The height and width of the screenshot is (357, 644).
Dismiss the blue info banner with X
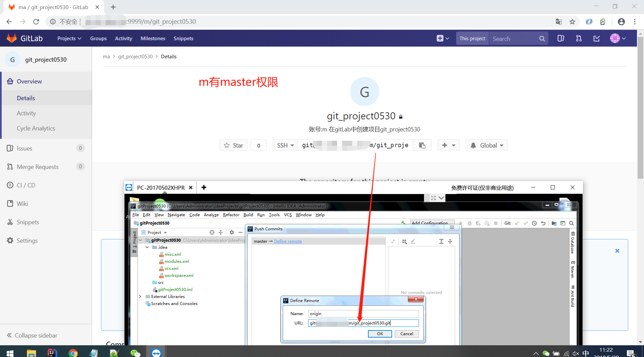(617, 251)
